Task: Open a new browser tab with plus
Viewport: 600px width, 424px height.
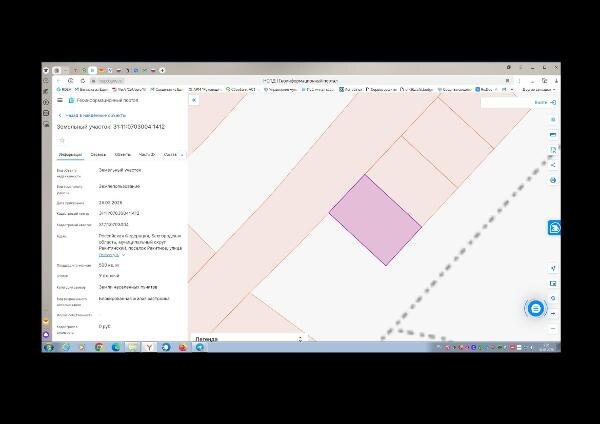Action: tap(162, 70)
